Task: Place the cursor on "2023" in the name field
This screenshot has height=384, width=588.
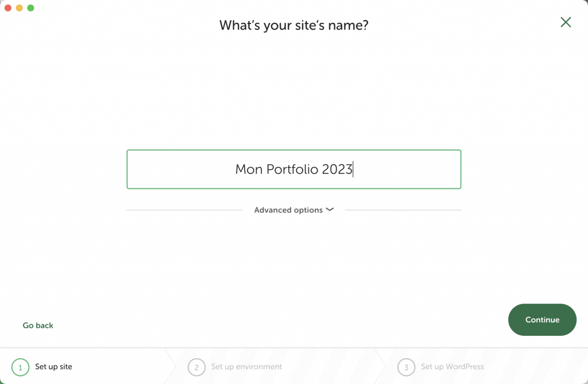Action: 337,169
